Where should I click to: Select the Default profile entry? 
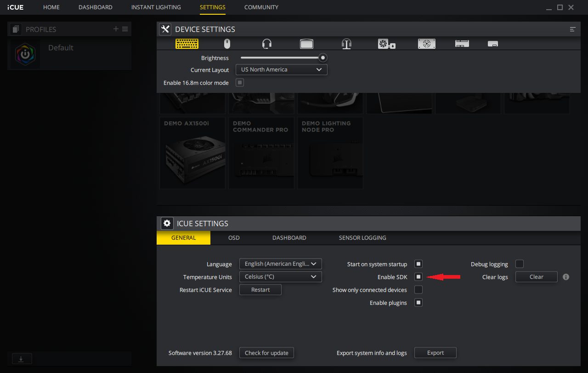69,54
